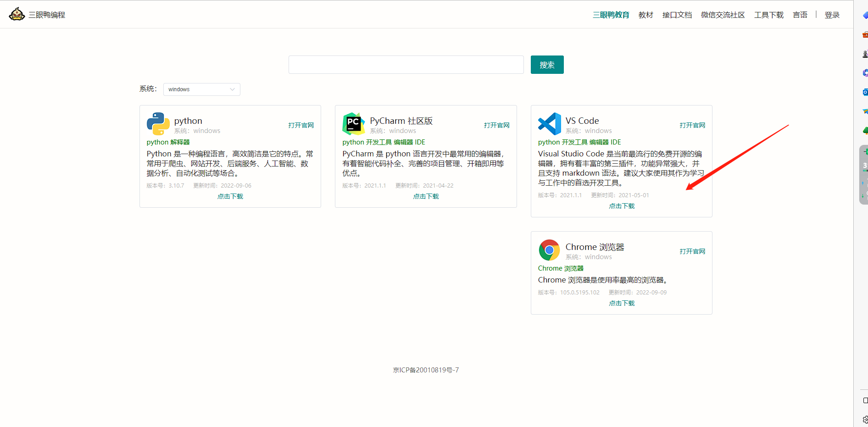868x427 pixels.
Task: Click the VS Code card title
Action: 582,121
